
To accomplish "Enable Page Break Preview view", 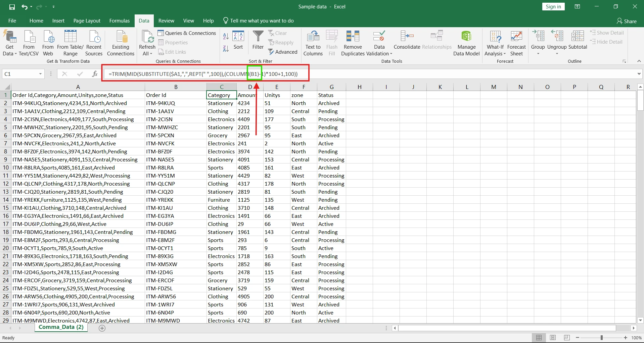I will pyautogui.click(x=567, y=338).
